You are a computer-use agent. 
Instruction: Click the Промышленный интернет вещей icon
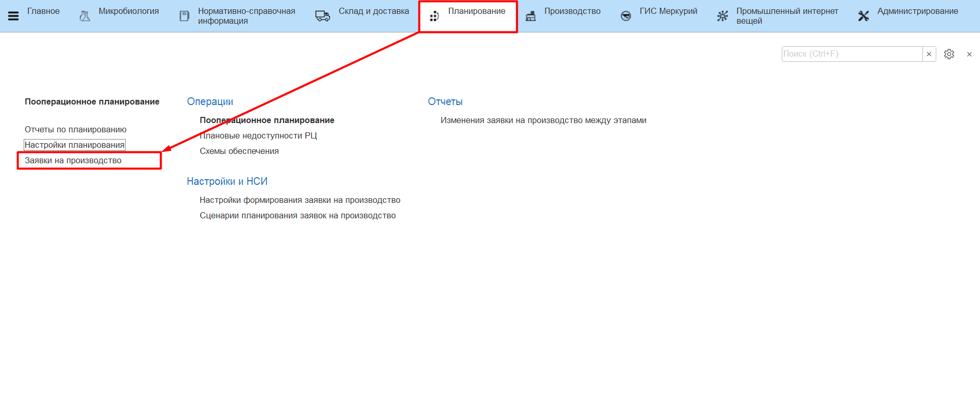click(x=723, y=16)
